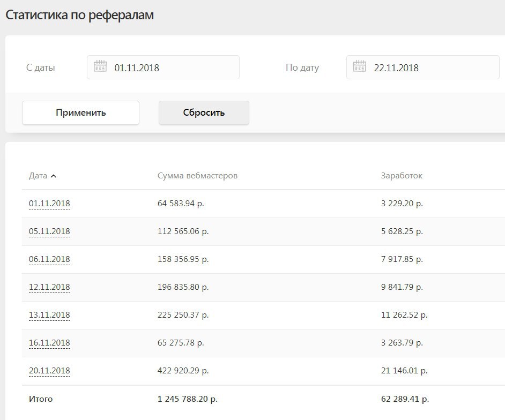This screenshot has height=420, width=505.
Task: Open calendar icon in 'С даты' field
Action: [x=100, y=66]
